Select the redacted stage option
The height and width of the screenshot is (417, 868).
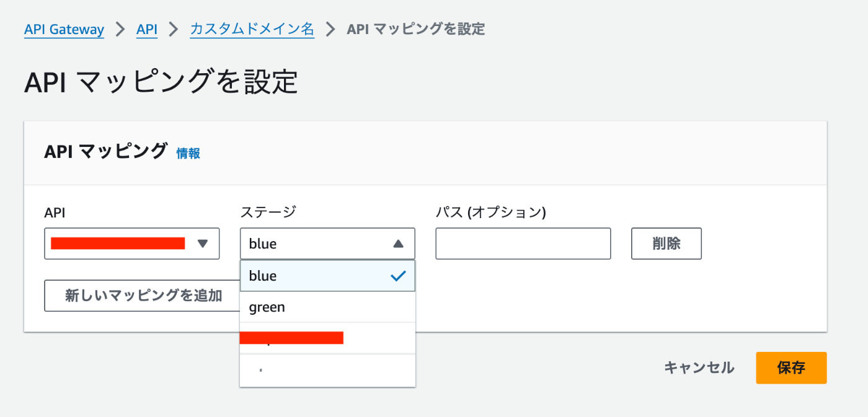click(327, 338)
